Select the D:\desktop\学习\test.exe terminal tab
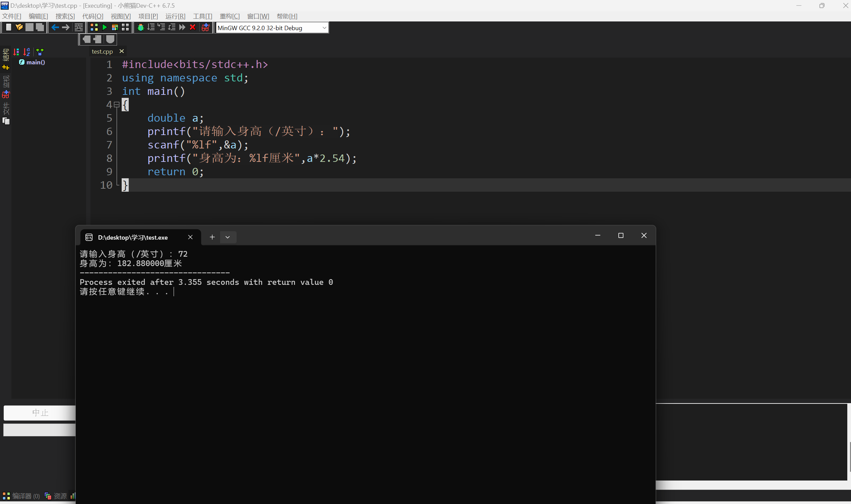Image resolution: width=851 pixels, height=504 pixels. (x=133, y=237)
